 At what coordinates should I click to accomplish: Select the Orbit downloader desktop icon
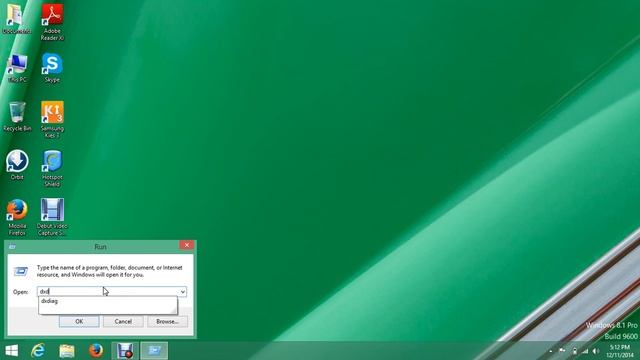pyautogui.click(x=17, y=165)
